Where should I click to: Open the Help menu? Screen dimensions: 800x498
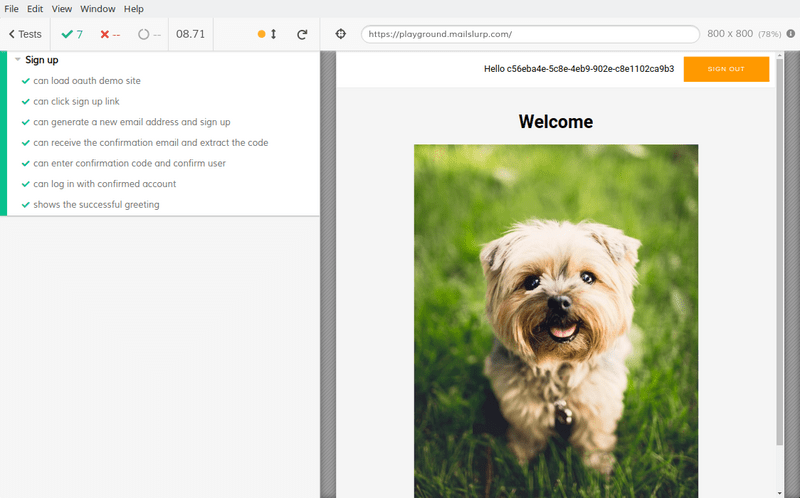pos(134,8)
